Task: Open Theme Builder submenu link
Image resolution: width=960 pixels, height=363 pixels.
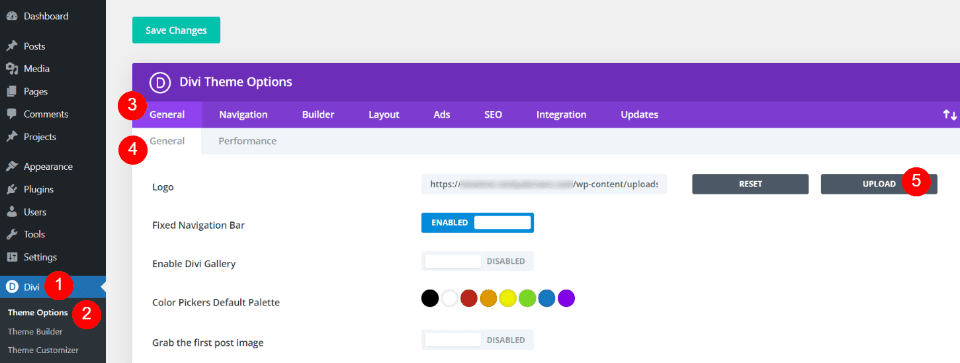Action: 35,332
